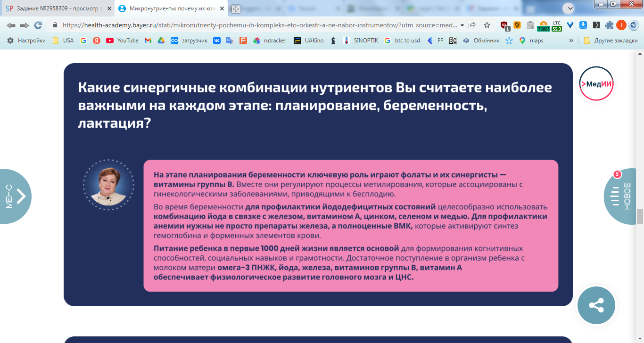Open the orange profile avatar
The height and width of the screenshot is (343, 644).
click(x=621, y=25)
